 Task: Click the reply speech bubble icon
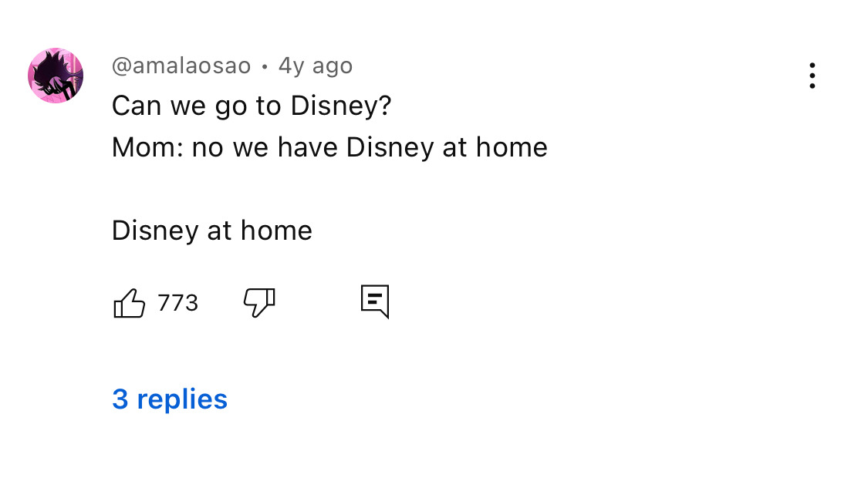[375, 301]
